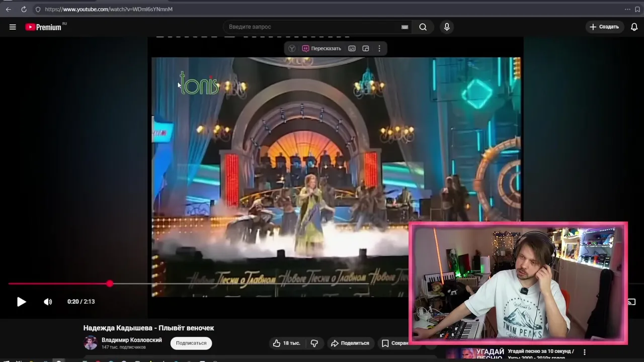
Task: Click the title 'Надежда Кадышева - Плывёт веночек'
Action: [x=148, y=328]
